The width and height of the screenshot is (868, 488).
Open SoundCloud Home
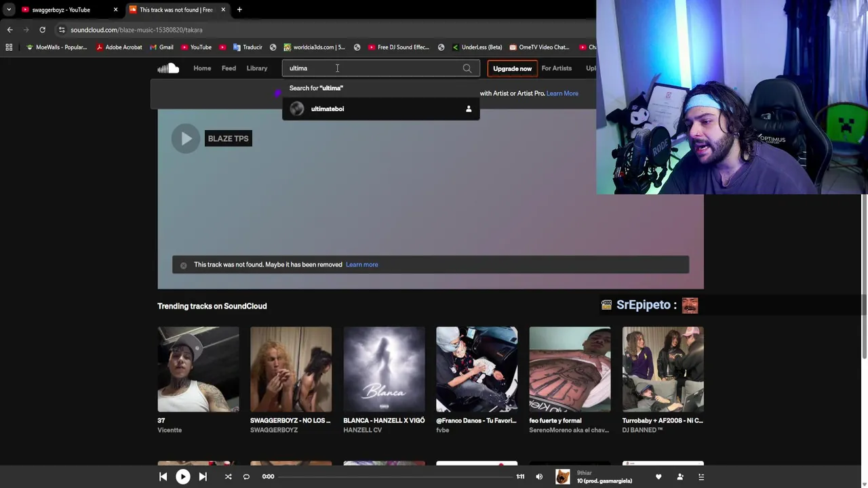(x=202, y=68)
